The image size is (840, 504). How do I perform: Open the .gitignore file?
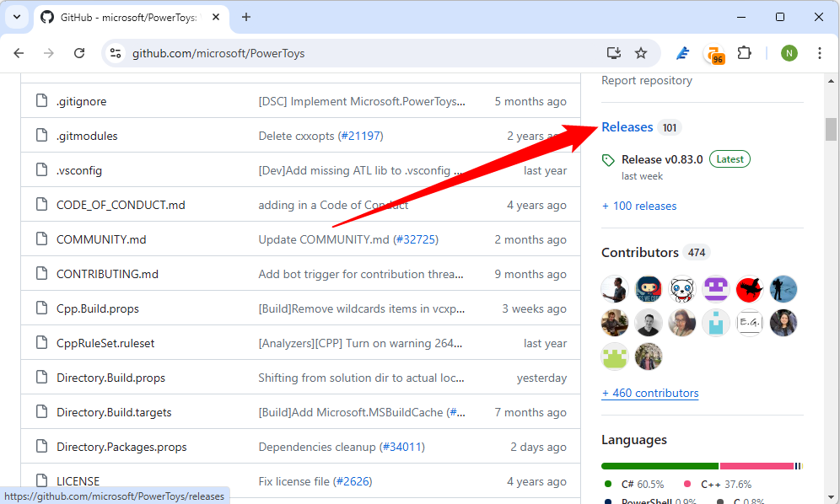coord(82,101)
